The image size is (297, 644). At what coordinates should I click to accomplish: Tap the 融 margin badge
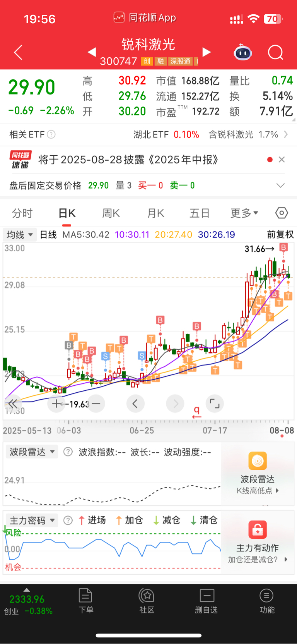tap(160, 61)
